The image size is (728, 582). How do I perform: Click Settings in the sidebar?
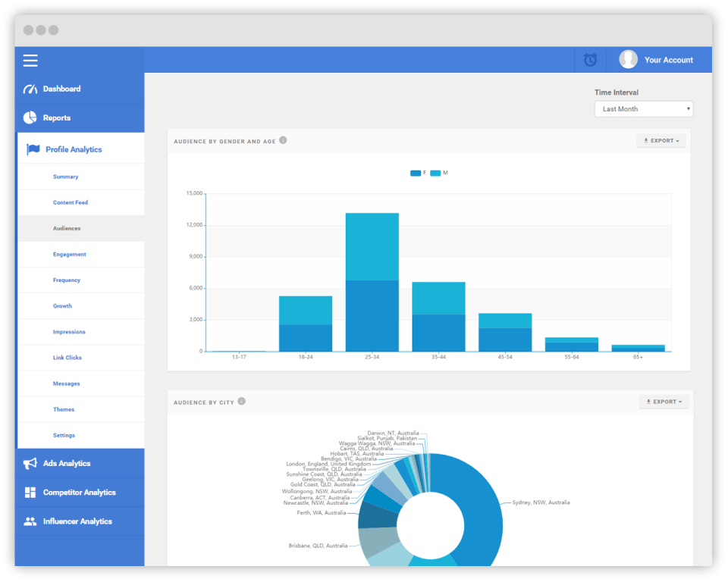64,435
